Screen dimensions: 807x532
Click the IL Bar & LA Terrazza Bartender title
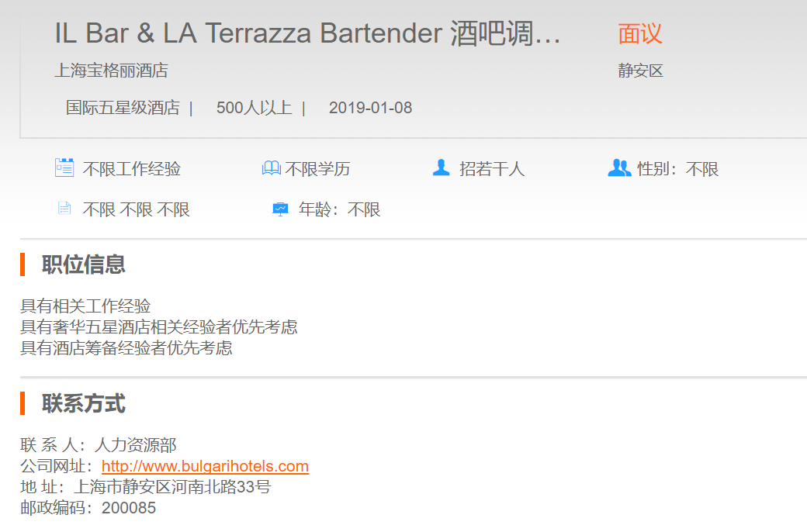pyautogui.click(x=307, y=34)
